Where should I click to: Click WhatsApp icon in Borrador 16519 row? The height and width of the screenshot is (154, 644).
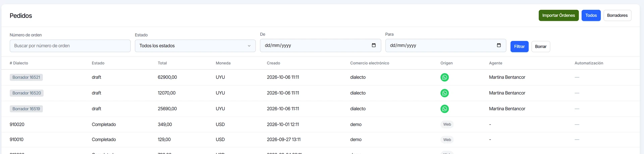pos(444,109)
